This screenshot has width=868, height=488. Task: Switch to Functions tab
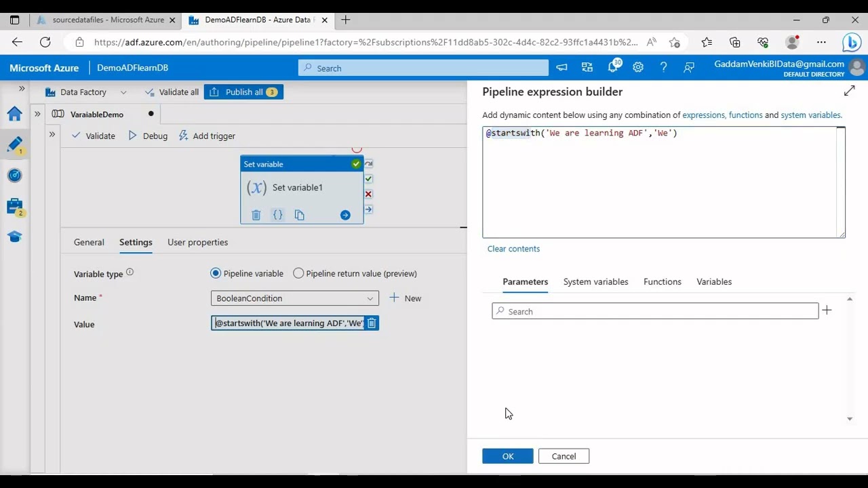pos(662,281)
